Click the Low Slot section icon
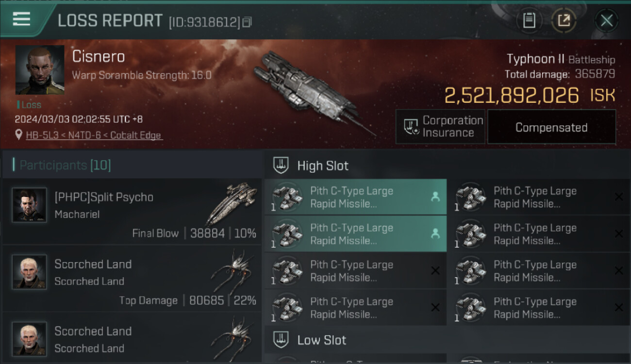This screenshot has height=364, width=631. coord(281,340)
